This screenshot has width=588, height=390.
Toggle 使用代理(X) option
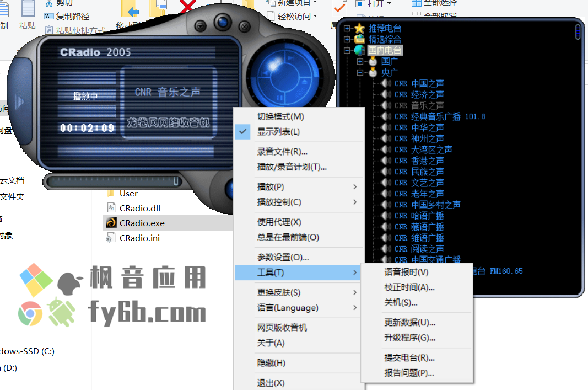(x=299, y=222)
